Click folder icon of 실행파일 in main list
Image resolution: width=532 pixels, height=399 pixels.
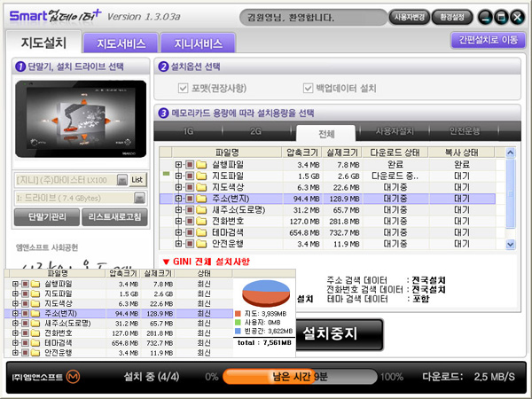click(201, 165)
